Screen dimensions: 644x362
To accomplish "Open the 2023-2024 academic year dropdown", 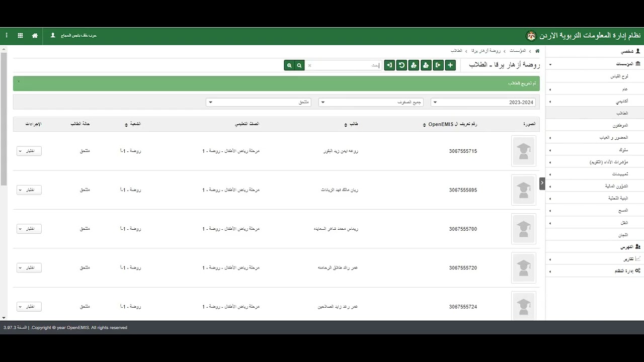I will point(484,102).
